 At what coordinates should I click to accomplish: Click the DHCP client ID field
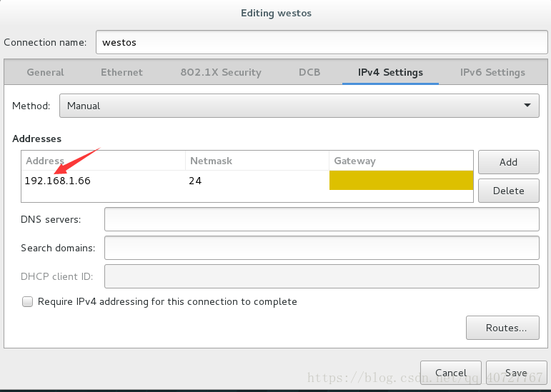322,276
